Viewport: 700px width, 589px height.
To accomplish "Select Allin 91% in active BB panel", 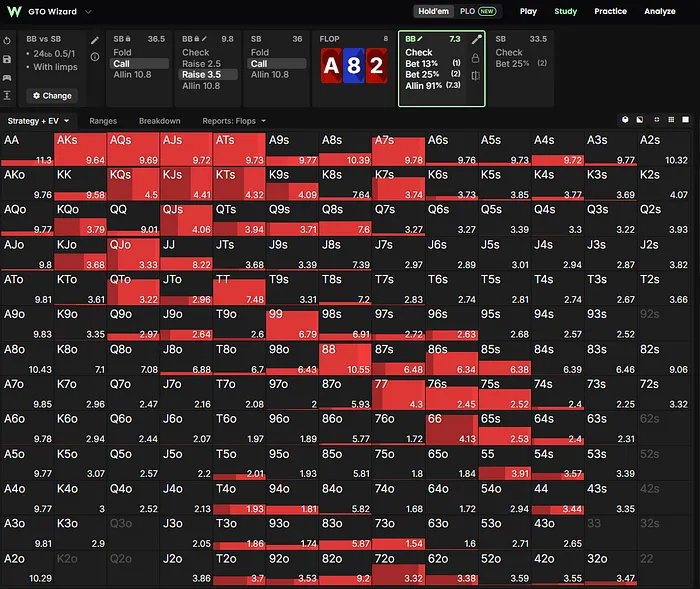I will 433,85.
